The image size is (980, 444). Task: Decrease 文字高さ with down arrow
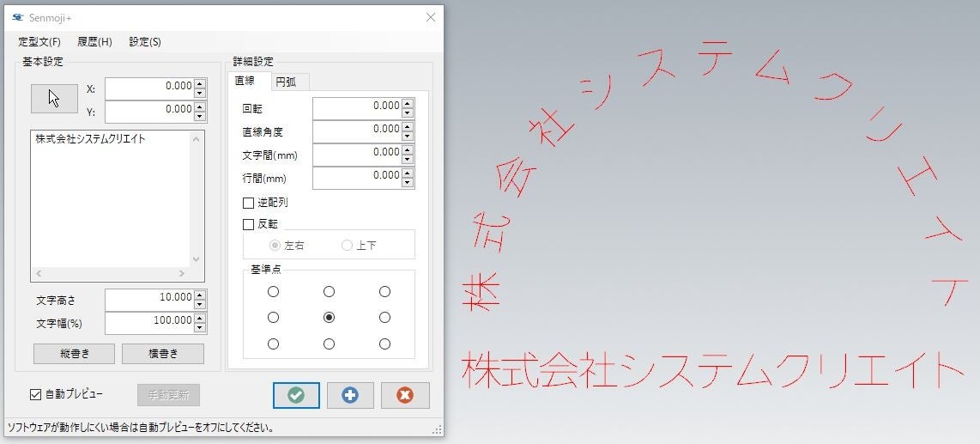tap(200, 305)
